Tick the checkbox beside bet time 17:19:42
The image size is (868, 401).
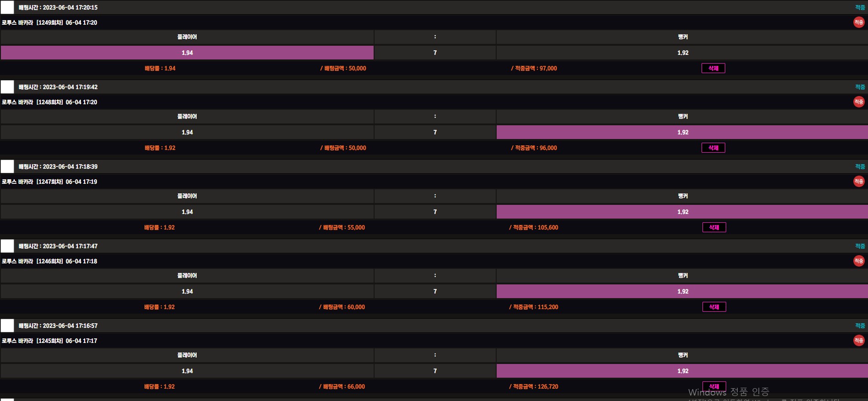point(7,87)
